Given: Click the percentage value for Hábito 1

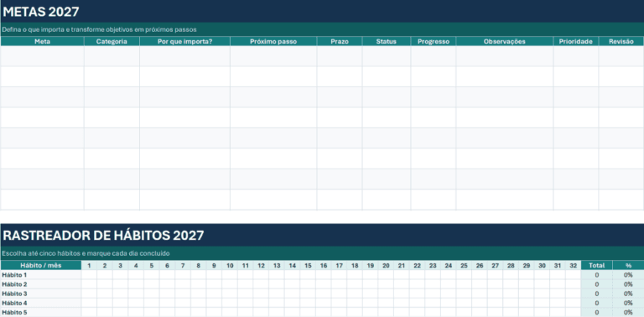Looking at the screenshot, I should (628, 275).
